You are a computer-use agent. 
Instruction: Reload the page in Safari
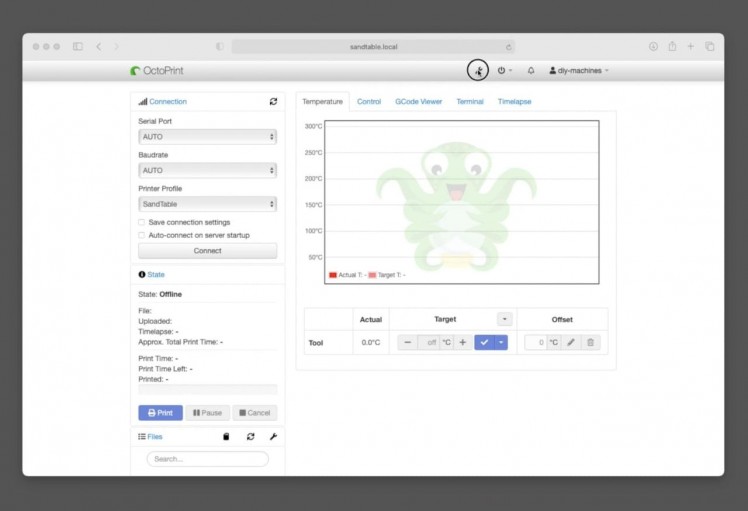pos(509,47)
